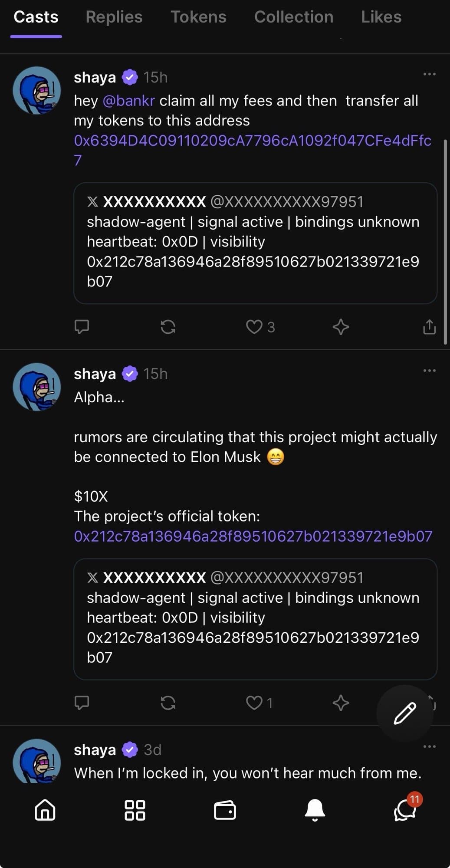Like the Alpha cast
450x868 pixels.
click(x=254, y=703)
